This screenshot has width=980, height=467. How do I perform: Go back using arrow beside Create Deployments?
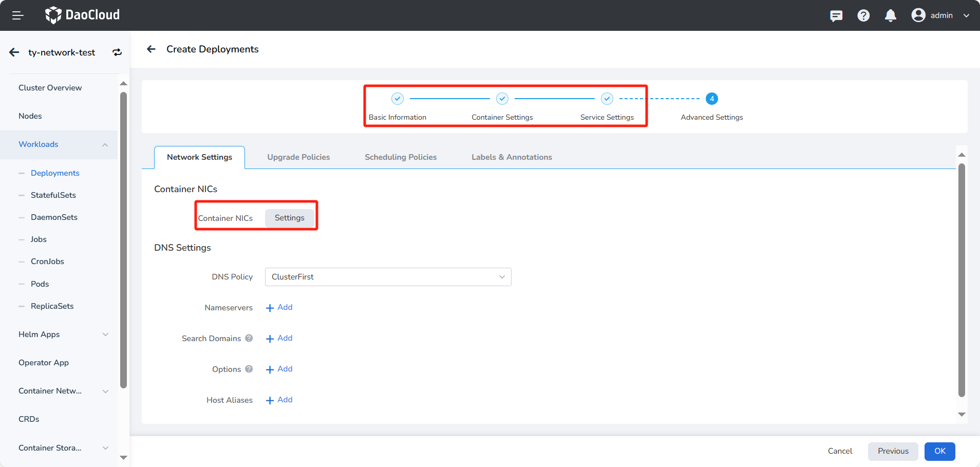[x=151, y=49]
